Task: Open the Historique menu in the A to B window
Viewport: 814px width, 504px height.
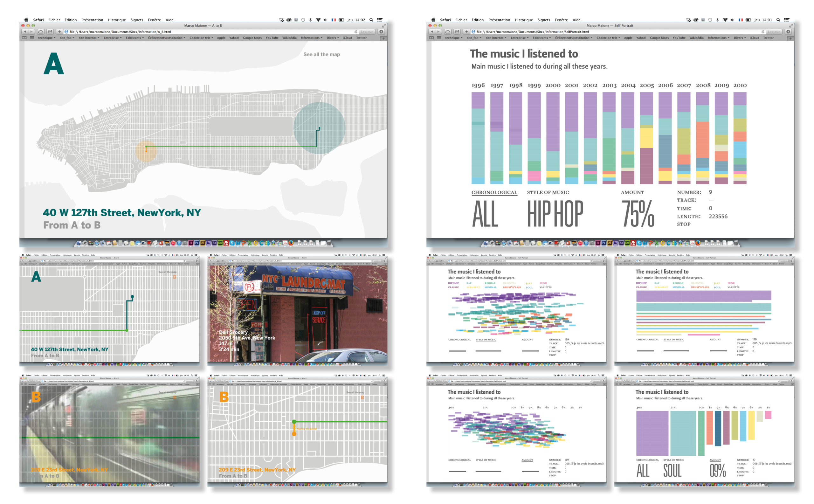Action: tap(117, 20)
